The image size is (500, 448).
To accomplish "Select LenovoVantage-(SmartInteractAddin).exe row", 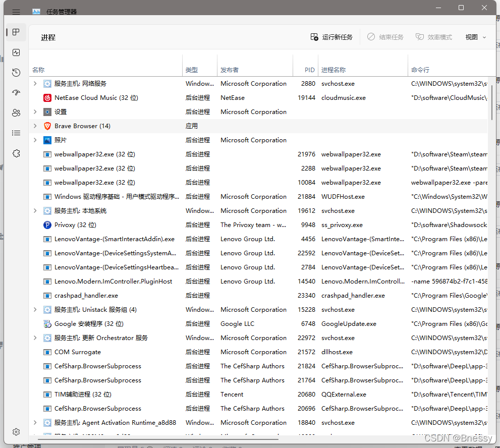I will [x=258, y=239].
